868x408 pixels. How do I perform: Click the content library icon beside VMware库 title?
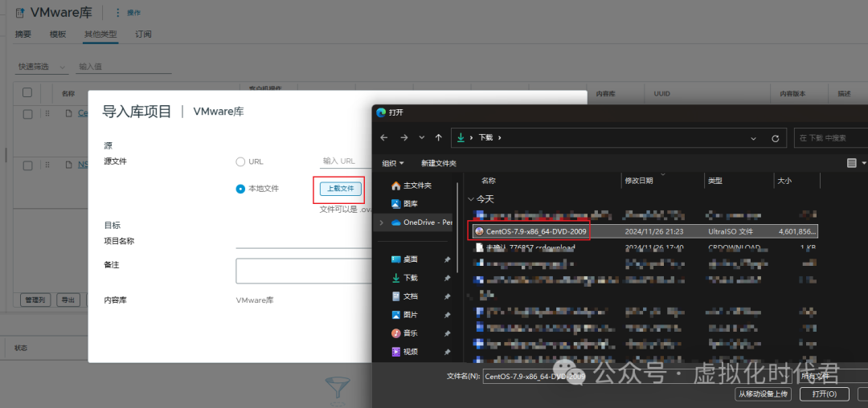pyautogui.click(x=20, y=13)
